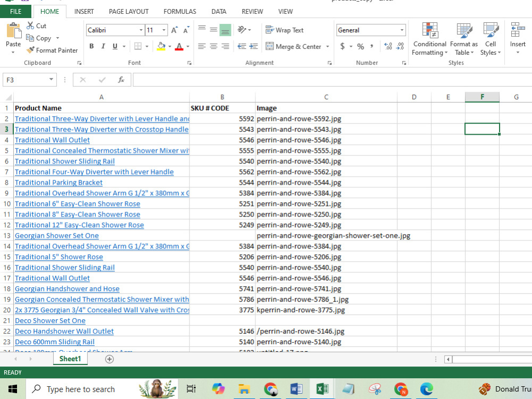The width and height of the screenshot is (532, 399).
Task: Add a new sheet with plus icon
Action: pyautogui.click(x=109, y=359)
